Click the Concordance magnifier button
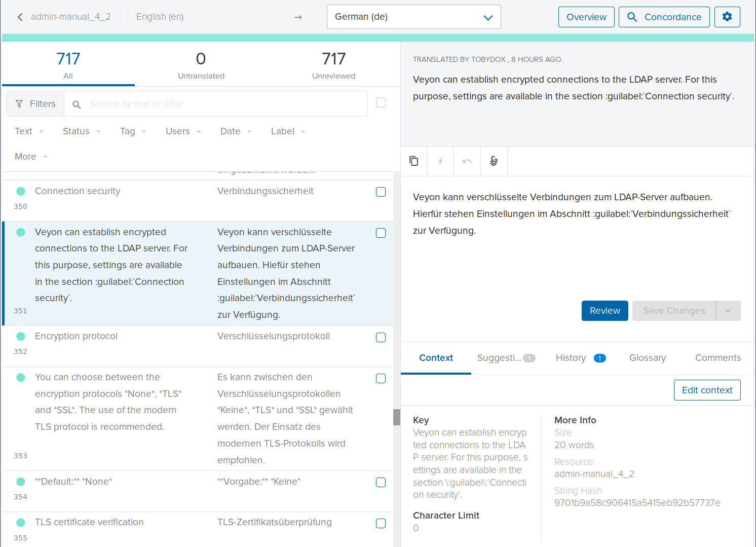The image size is (756, 547). [x=664, y=17]
